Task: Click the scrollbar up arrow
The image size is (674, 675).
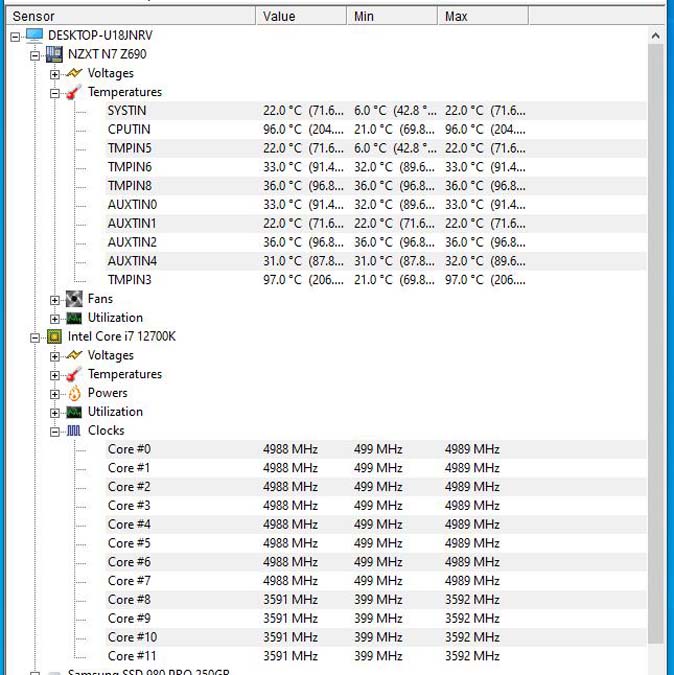Action: (655, 35)
